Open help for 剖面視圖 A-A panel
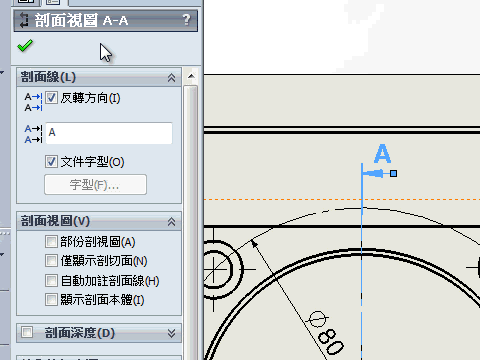Image resolution: width=480 pixels, height=360 pixels. click(187, 20)
